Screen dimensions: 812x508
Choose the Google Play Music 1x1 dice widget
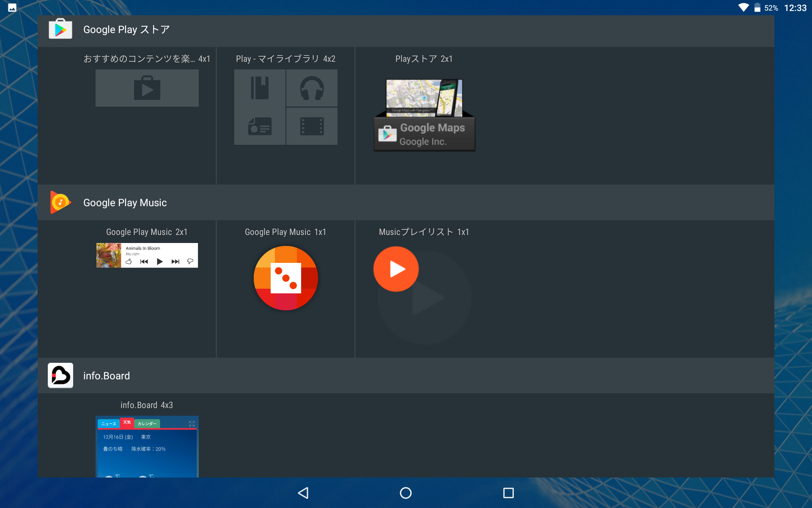tap(285, 278)
